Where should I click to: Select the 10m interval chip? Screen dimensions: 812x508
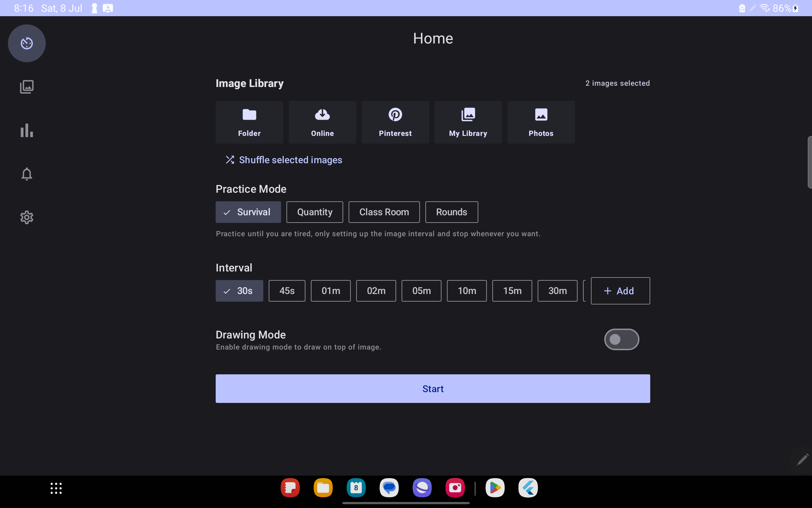tap(467, 291)
